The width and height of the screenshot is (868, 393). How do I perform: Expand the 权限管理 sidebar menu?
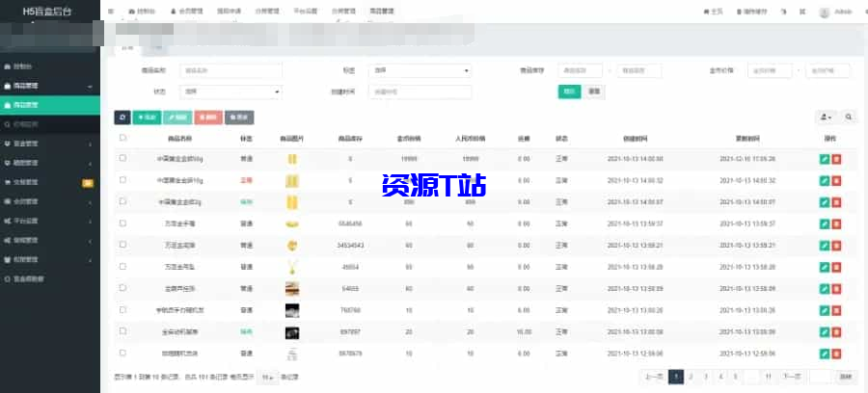50,260
